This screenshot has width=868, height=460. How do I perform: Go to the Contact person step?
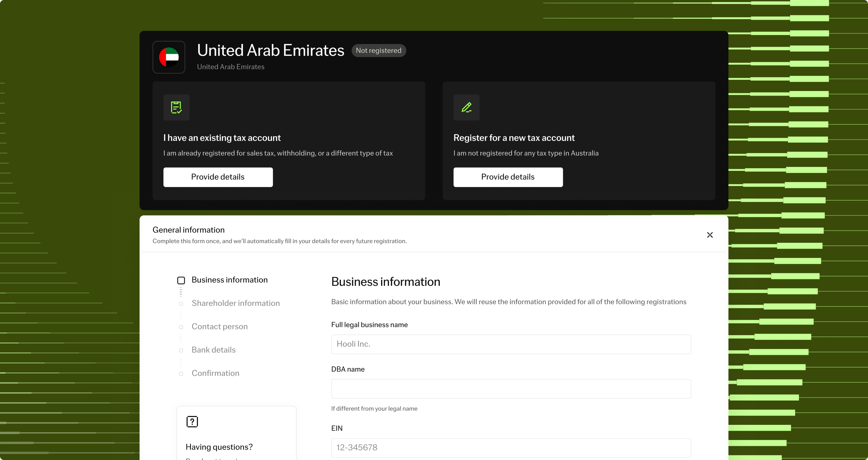219,326
